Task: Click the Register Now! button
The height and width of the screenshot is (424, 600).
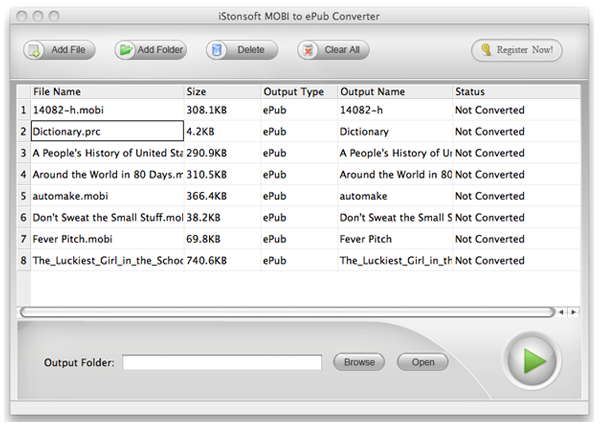Action: click(x=517, y=50)
